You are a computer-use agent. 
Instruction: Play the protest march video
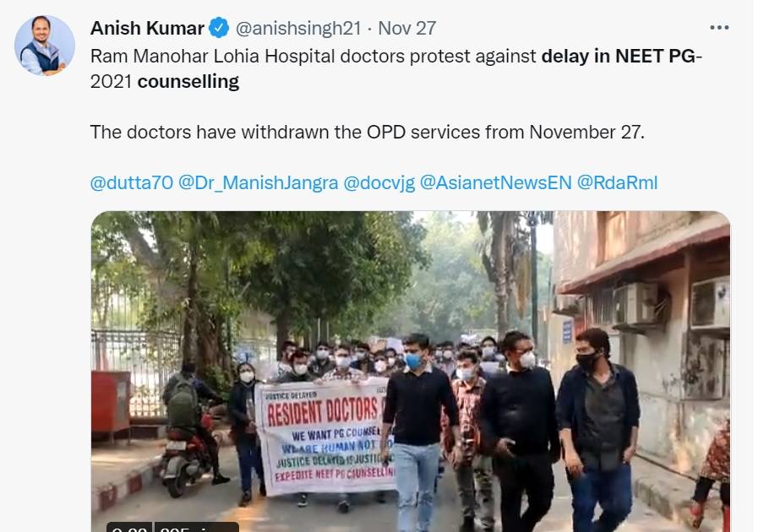(411, 371)
